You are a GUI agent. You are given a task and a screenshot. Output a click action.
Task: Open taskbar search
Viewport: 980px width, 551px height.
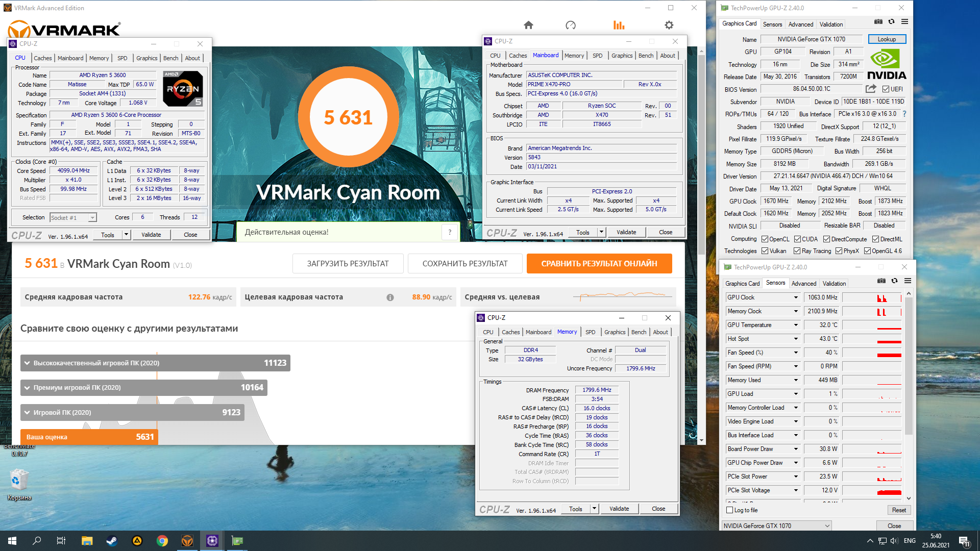pyautogui.click(x=37, y=541)
